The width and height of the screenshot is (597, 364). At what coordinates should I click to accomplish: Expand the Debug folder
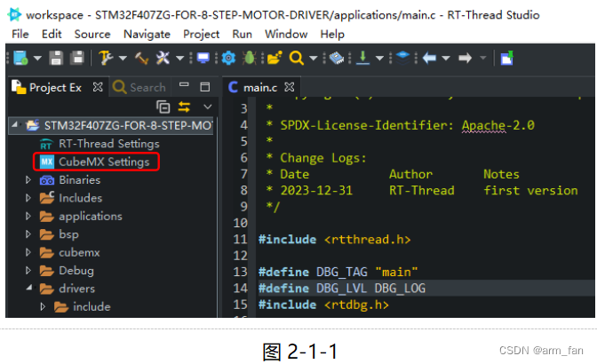point(28,271)
